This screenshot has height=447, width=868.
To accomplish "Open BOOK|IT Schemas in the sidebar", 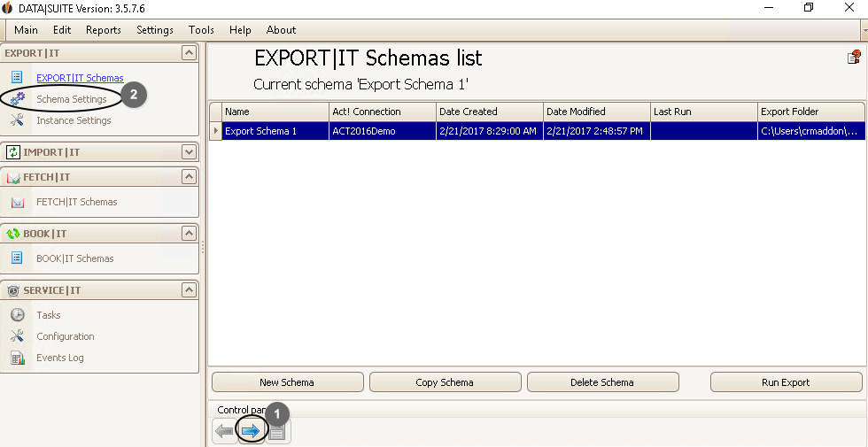I will (74, 258).
